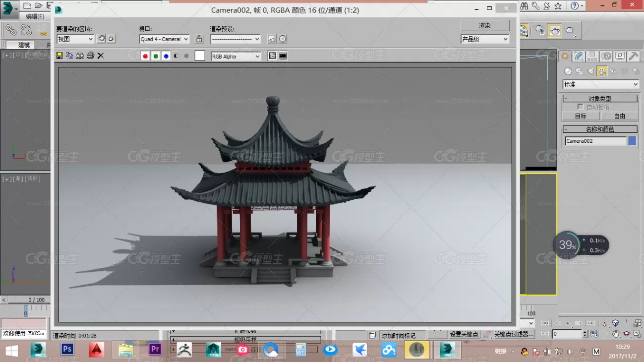Open render setup icon next to presets
644x362 pixels.
[x=272, y=39]
